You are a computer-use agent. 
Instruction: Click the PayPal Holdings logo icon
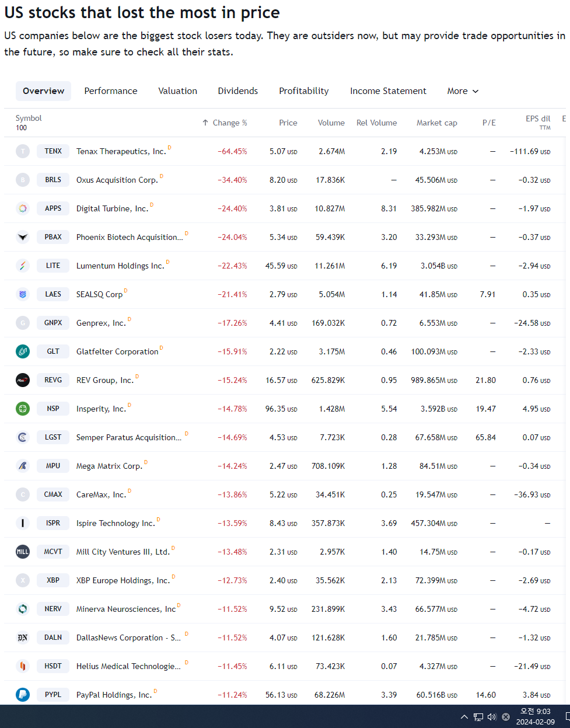23,695
